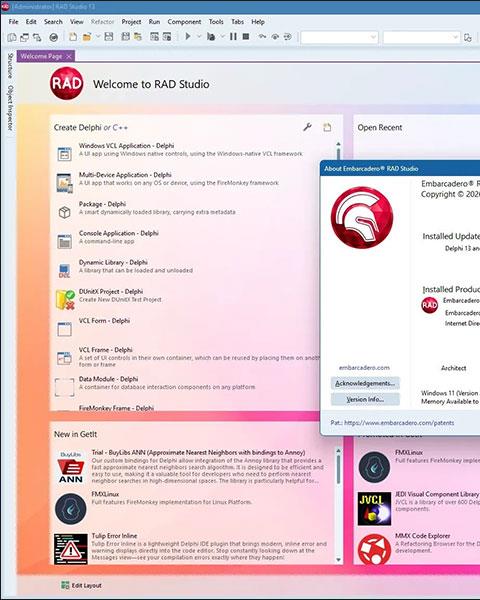Click the Save All toolbar icon
480x600 pixels.
(125, 37)
